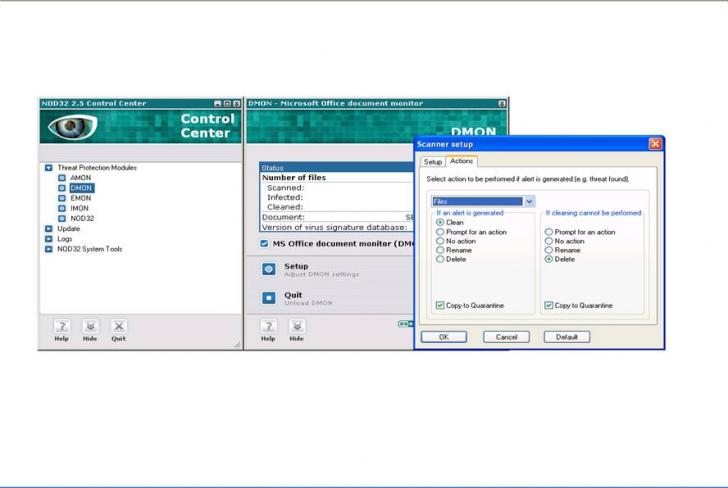Toggle MS Office document monitor checkbox
728x488 pixels.
pyautogui.click(x=264, y=244)
